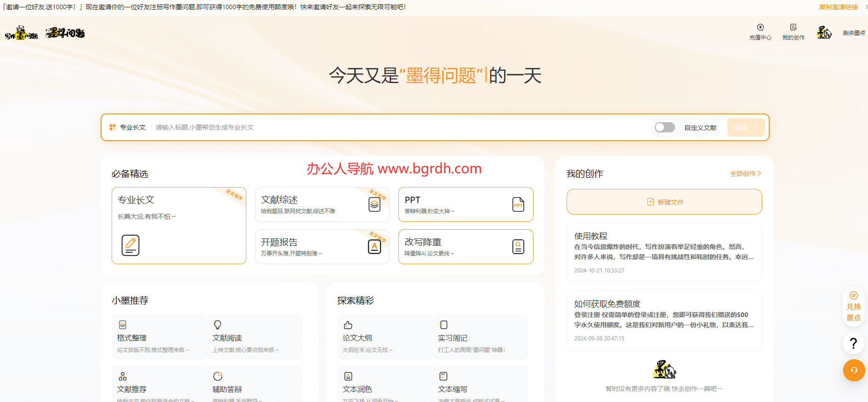Click the 改写降重 search document icon
868x402 pixels.
tap(518, 247)
